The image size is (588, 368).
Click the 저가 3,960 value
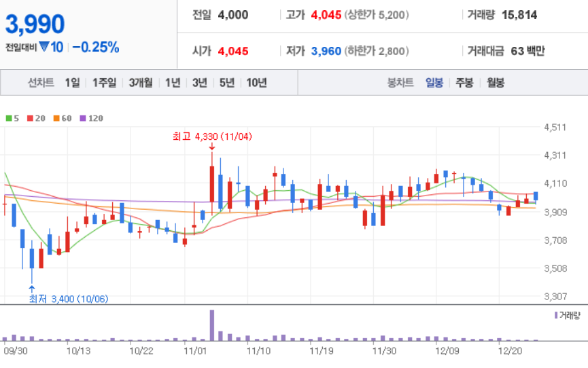[326, 51]
